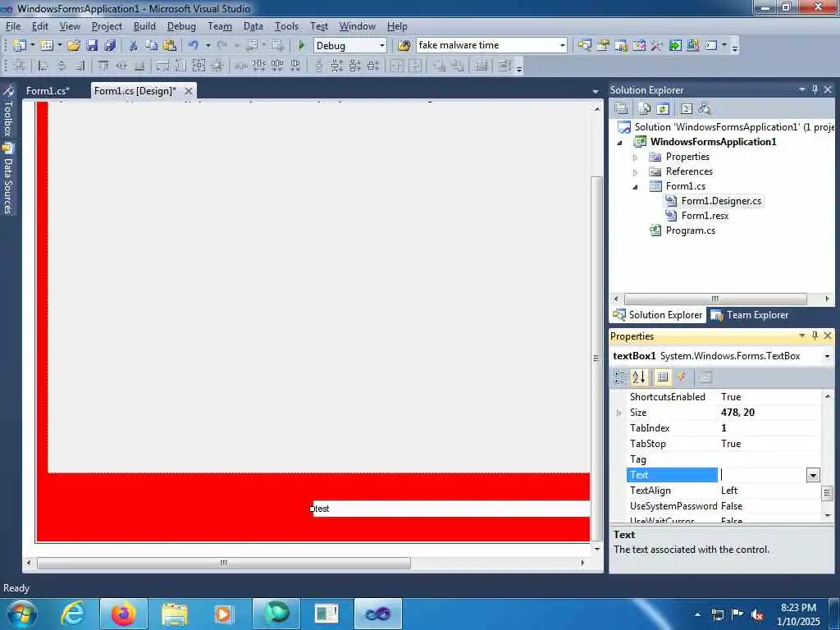This screenshot has height=630, width=840.
Task: Open the Data Sources side panel
Action: 8,180
